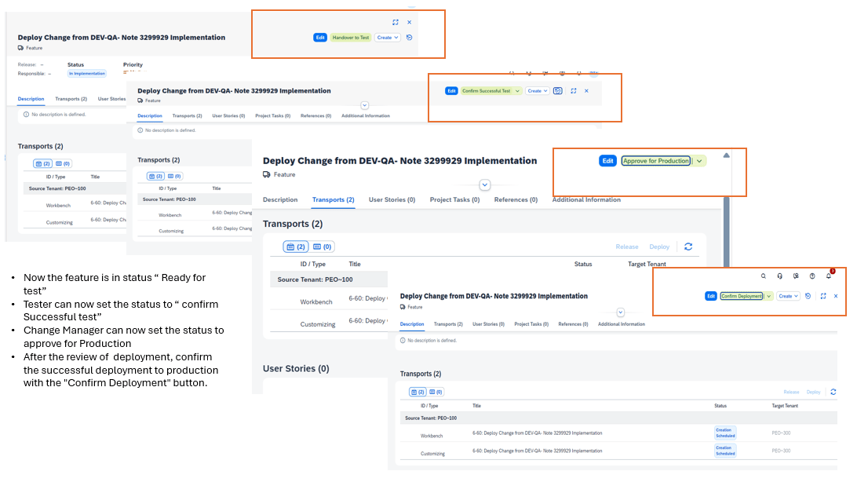868x482 pixels.
Task: Click the feedback chat icon
Action: point(796,276)
